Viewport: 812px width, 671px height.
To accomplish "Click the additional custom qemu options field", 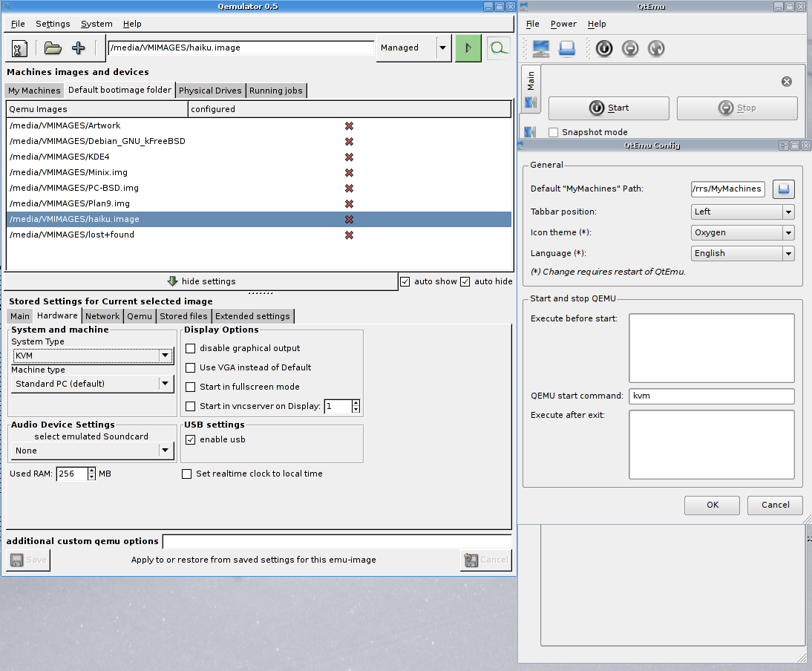I will (337, 541).
